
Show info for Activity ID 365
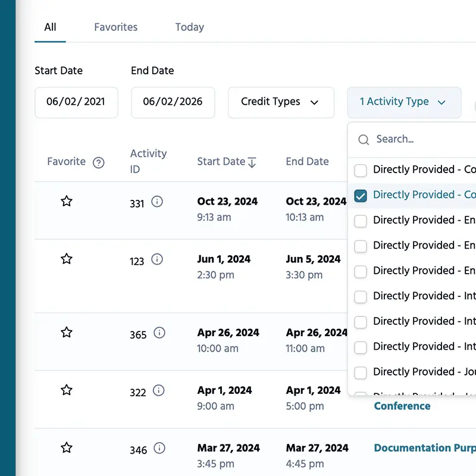point(159,333)
